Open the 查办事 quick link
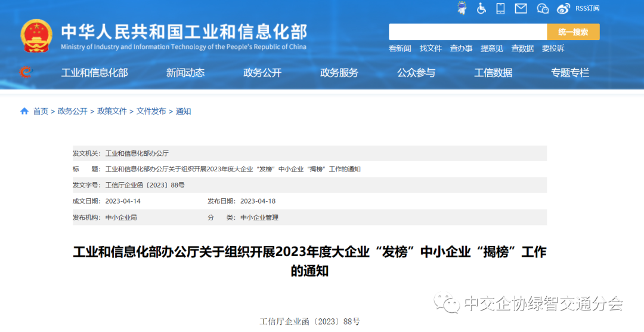 coord(461,48)
